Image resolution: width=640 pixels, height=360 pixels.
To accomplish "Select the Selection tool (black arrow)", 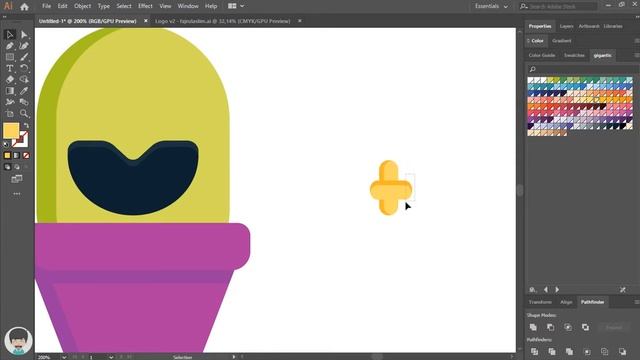I will (x=10, y=35).
